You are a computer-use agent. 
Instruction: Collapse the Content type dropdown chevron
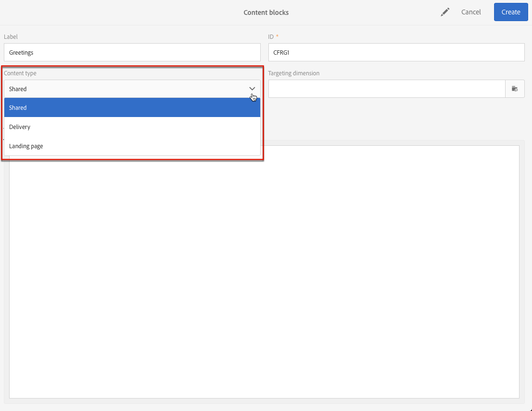click(x=252, y=89)
